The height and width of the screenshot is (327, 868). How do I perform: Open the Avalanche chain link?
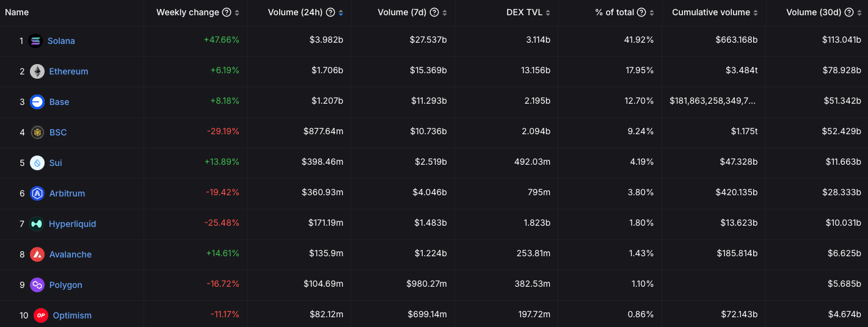click(70, 254)
